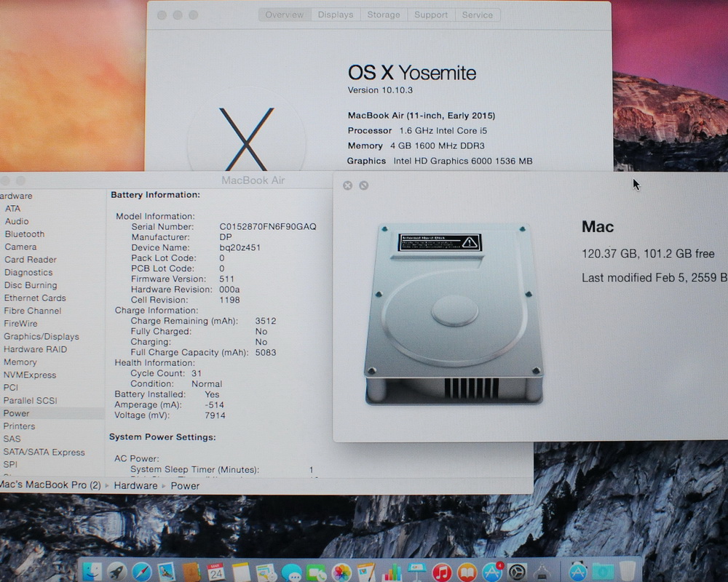Select Card Reader in sidebar

coord(30,260)
